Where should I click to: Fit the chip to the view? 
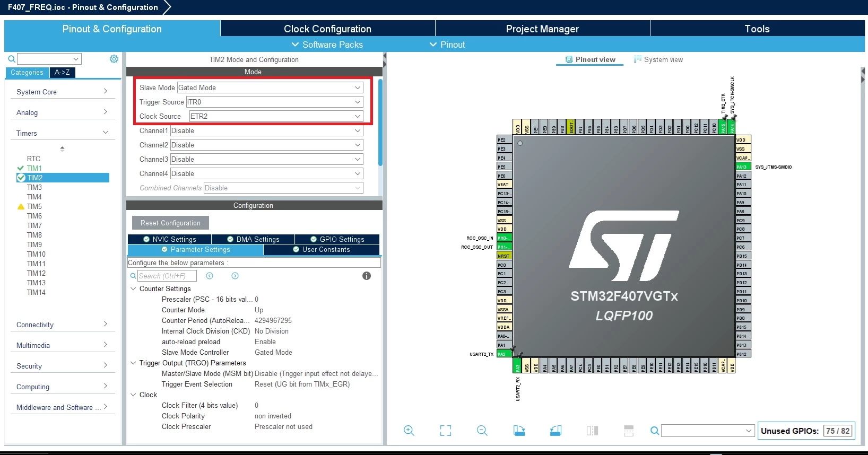[x=446, y=431]
